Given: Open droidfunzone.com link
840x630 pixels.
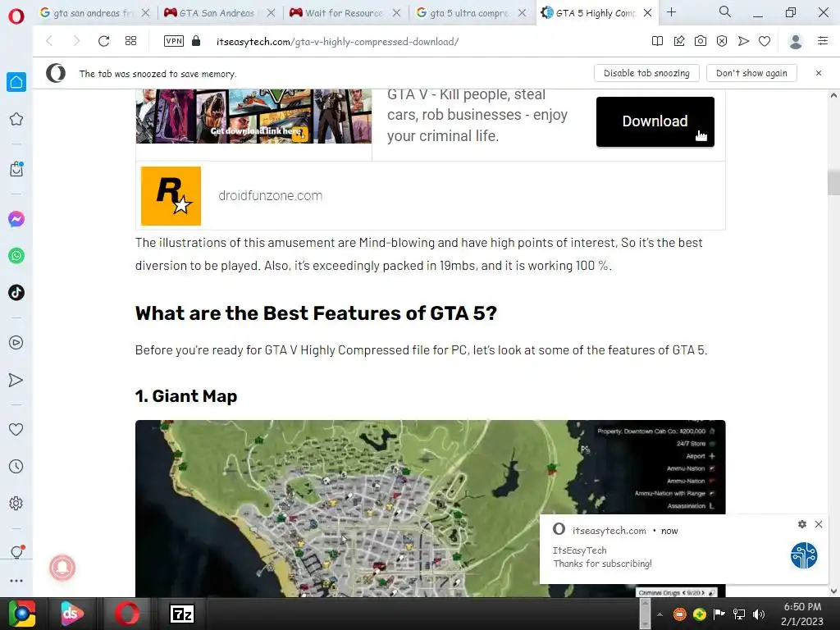Looking at the screenshot, I should 271,195.
